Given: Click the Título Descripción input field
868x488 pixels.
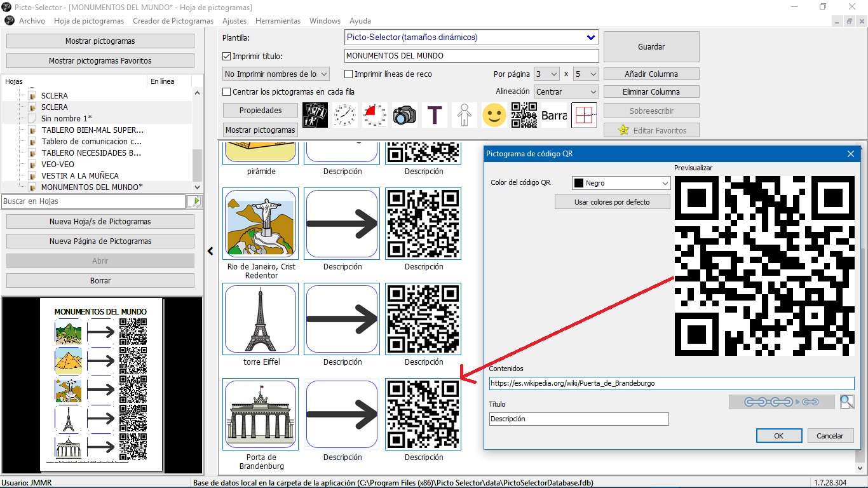Looking at the screenshot, I should pos(579,419).
